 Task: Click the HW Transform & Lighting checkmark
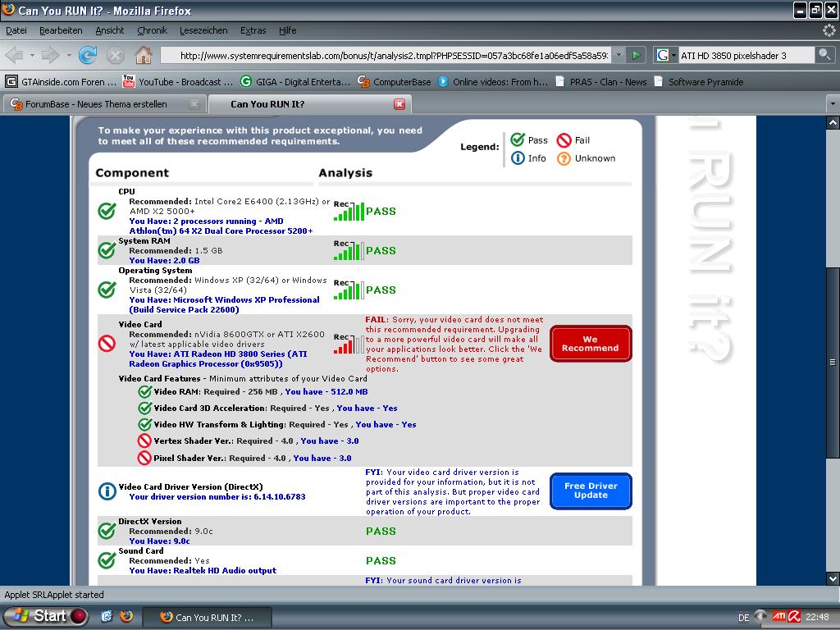(144, 425)
